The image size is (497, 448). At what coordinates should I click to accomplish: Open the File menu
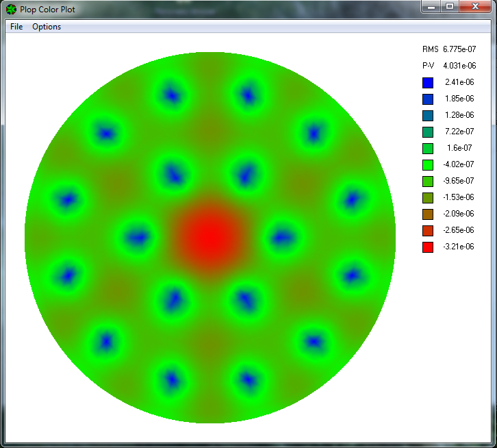click(16, 27)
